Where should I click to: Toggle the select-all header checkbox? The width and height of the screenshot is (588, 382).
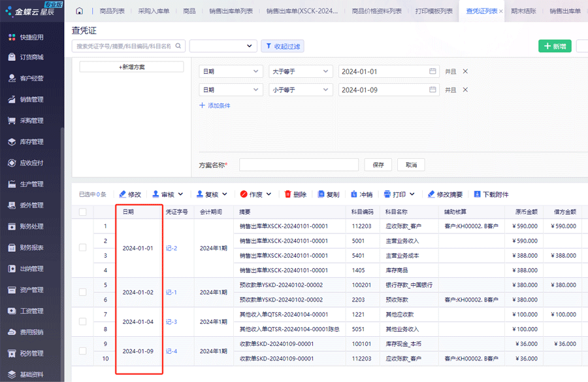82,212
